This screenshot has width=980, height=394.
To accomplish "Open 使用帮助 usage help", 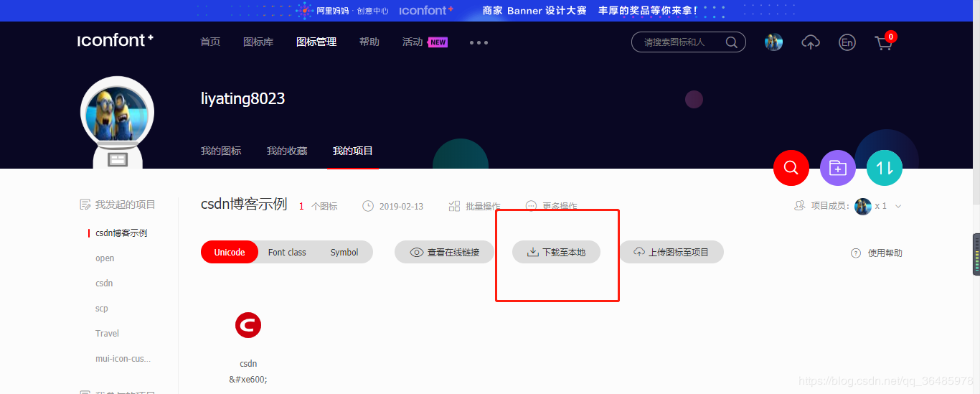I will (877, 253).
